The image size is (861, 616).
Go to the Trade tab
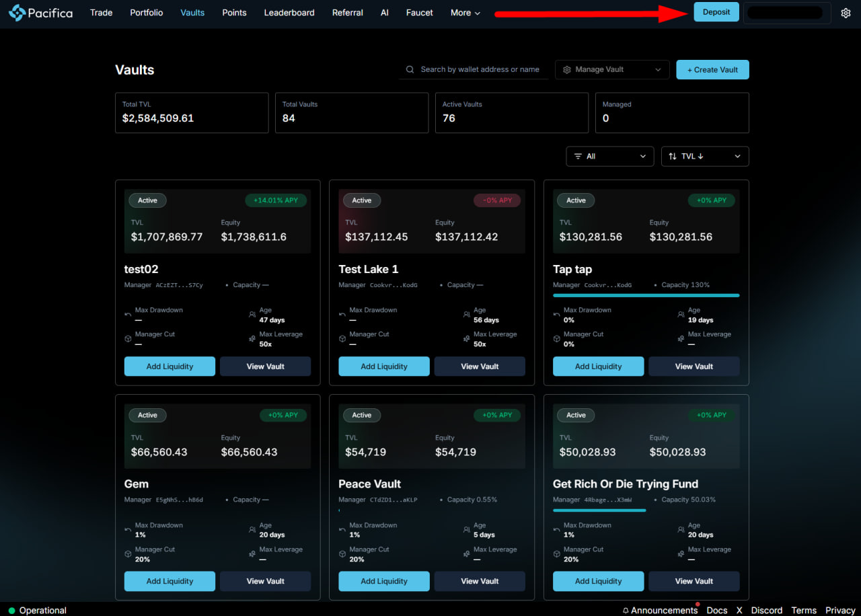coord(101,13)
